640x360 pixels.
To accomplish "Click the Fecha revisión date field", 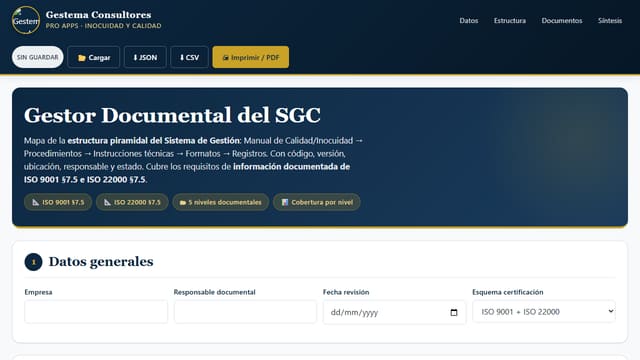I will click(394, 312).
